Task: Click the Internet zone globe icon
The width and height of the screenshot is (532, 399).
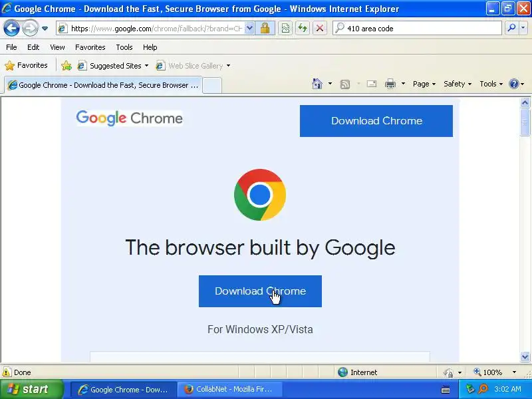Action: 342,372
